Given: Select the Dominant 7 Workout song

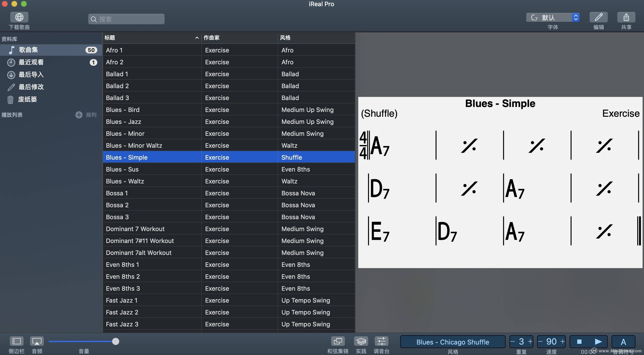Looking at the screenshot, I should click(229, 229).
